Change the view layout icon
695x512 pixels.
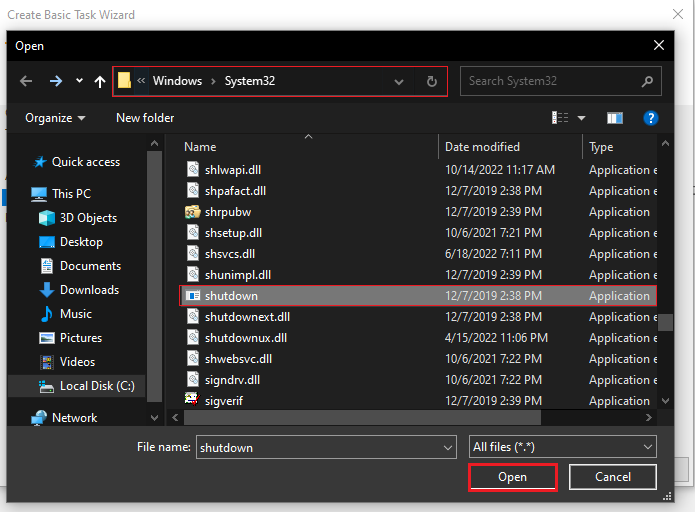click(560, 117)
